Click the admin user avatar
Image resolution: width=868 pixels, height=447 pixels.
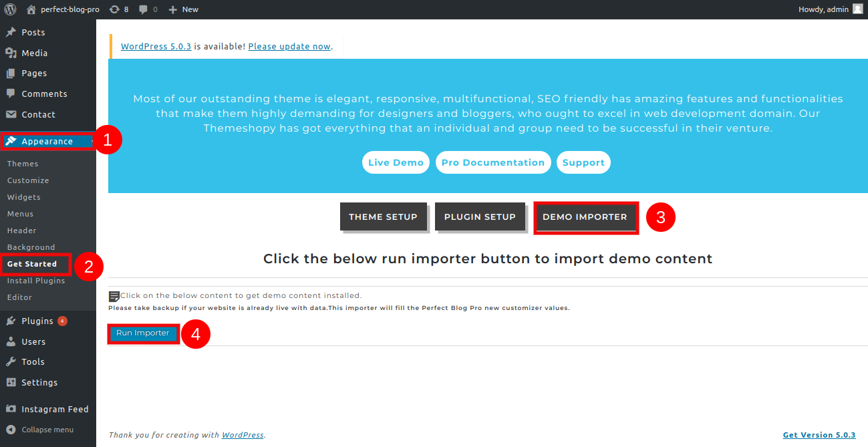coord(857,9)
